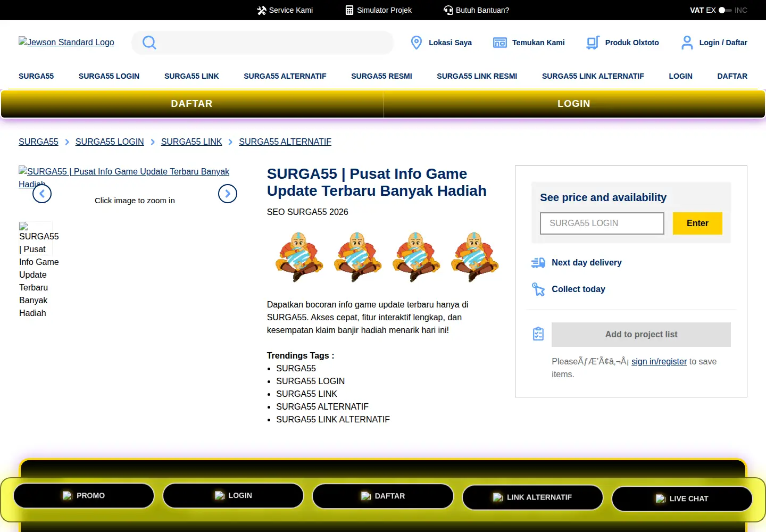Click the yellow Enter button
This screenshot has height=532, width=766.
pyautogui.click(x=697, y=223)
